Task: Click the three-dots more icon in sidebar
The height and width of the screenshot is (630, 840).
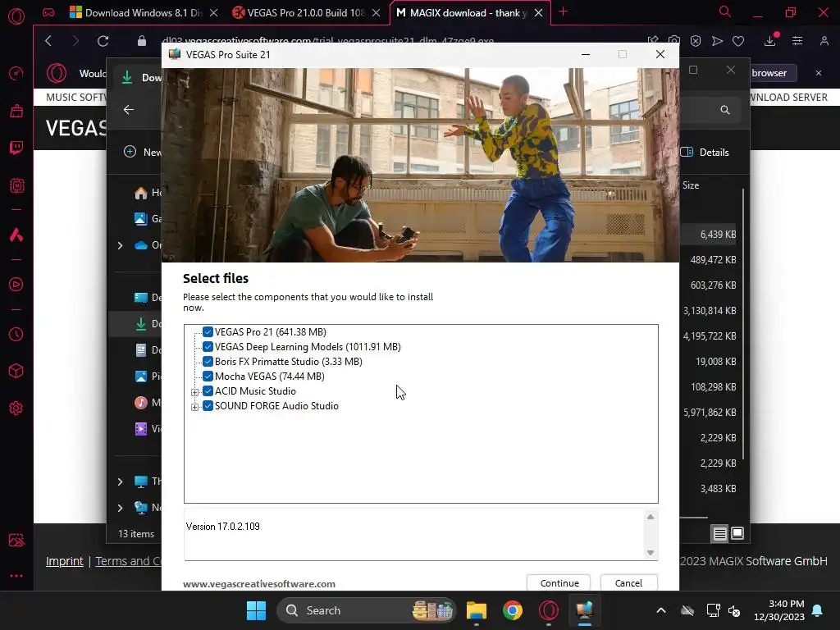Action: 16,576
